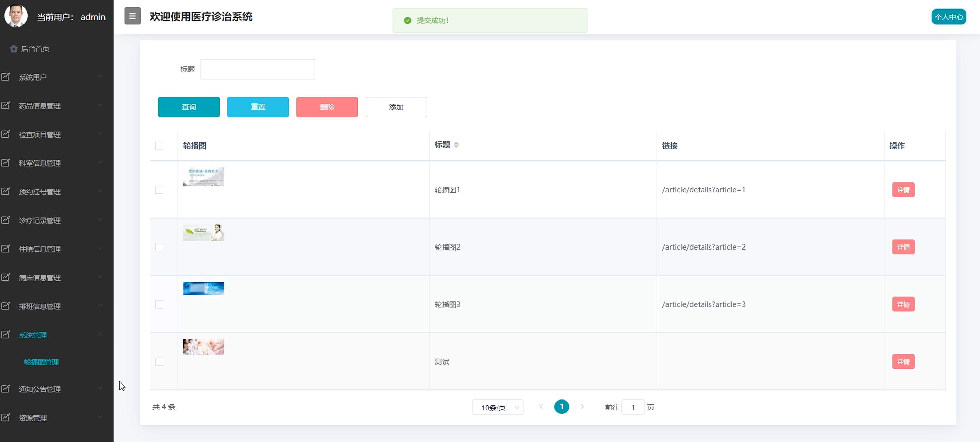The height and width of the screenshot is (442, 980).
Task: Click the admin user avatar
Action: (16, 16)
